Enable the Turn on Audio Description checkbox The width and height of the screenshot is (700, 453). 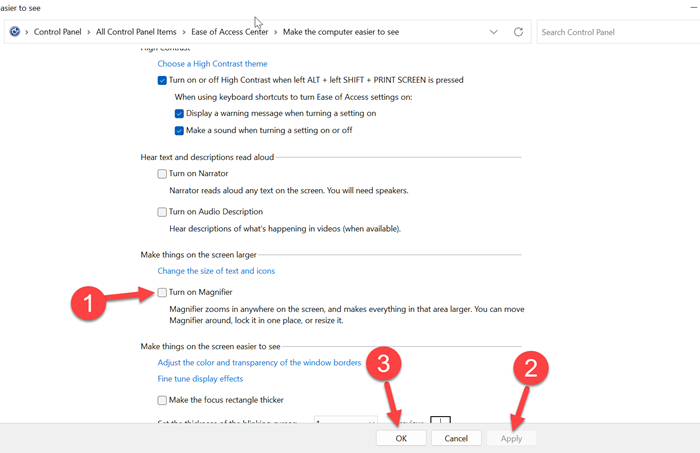[162, 212]
